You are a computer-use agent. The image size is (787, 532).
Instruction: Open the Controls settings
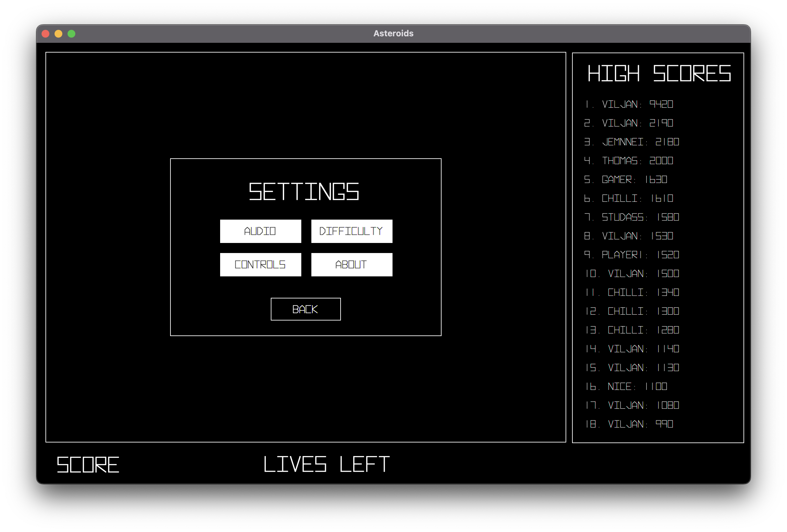click(260, 264)
